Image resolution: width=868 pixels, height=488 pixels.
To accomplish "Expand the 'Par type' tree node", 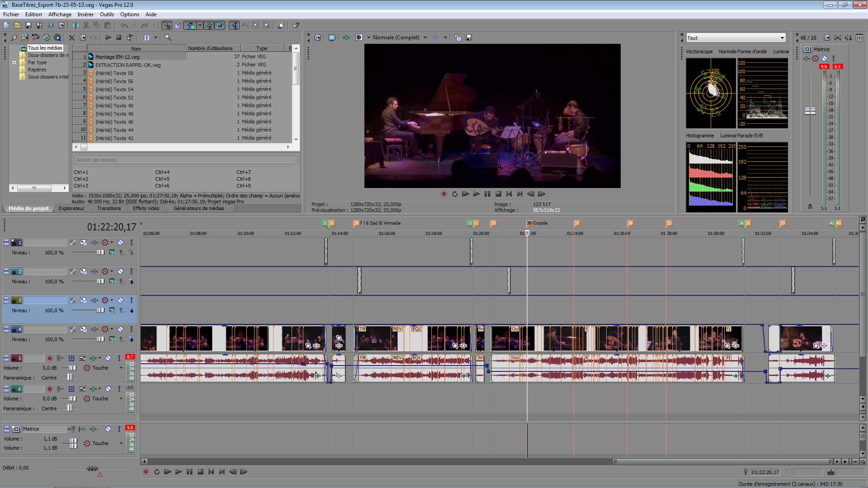I will (14, 62).
